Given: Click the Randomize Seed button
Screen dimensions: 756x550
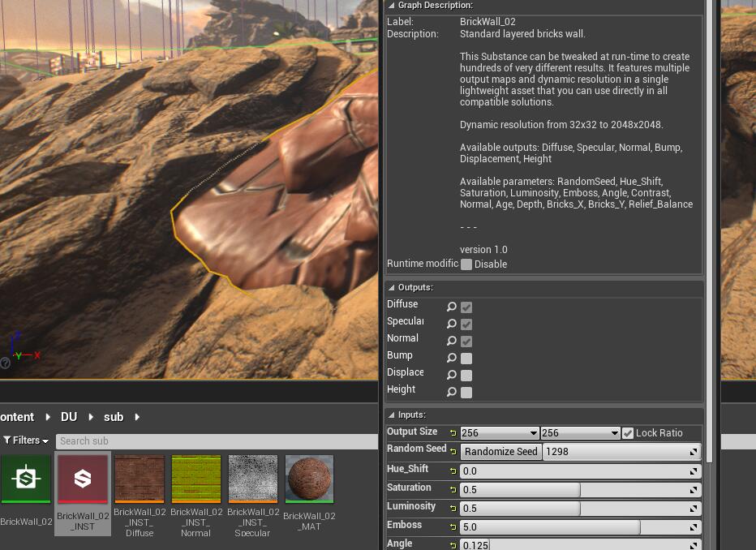Looking at the screenshot, I should tap(501, 452).
